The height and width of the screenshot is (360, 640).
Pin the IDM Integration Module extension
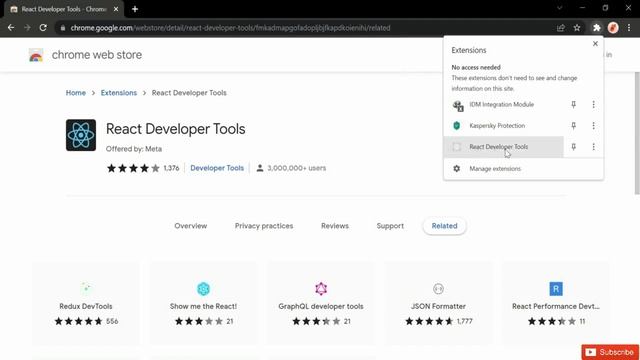click(x=573, y=105)
